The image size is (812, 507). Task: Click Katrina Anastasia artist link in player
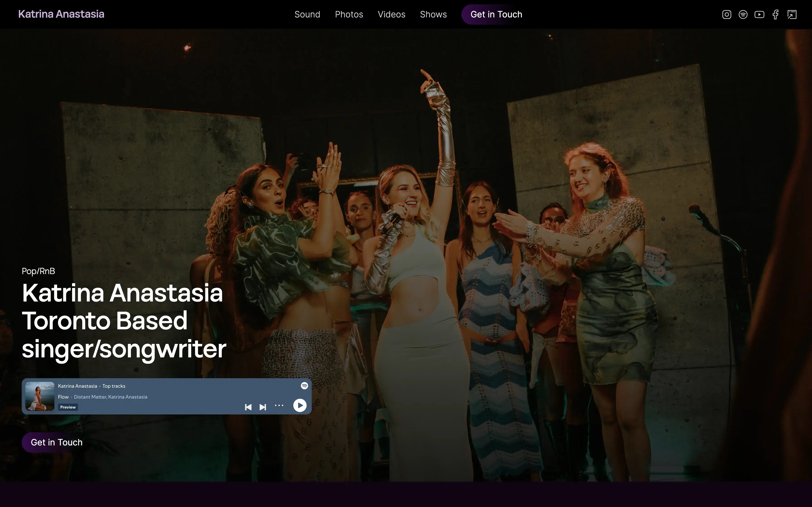click(x=77, y=386)
